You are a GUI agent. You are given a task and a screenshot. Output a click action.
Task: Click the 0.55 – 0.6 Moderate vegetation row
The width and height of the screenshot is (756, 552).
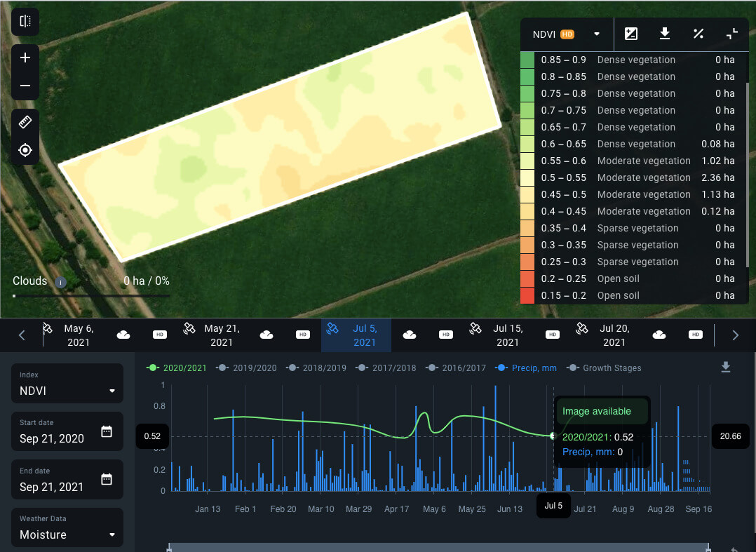[634, 161]
